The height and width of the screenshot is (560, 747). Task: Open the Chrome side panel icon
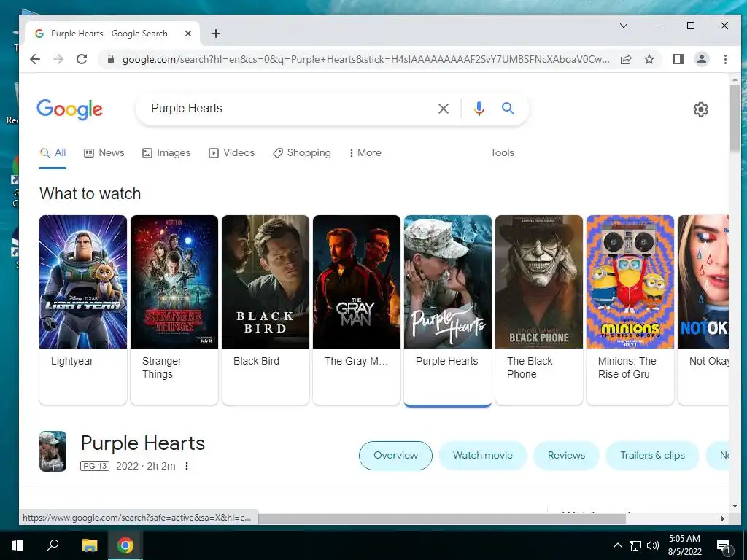point(678,59)
